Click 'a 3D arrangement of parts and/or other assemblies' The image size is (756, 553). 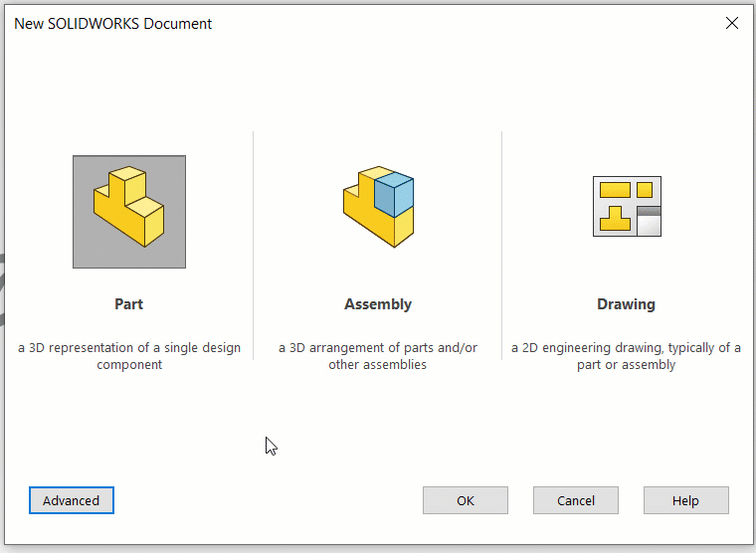pos(378,356)
